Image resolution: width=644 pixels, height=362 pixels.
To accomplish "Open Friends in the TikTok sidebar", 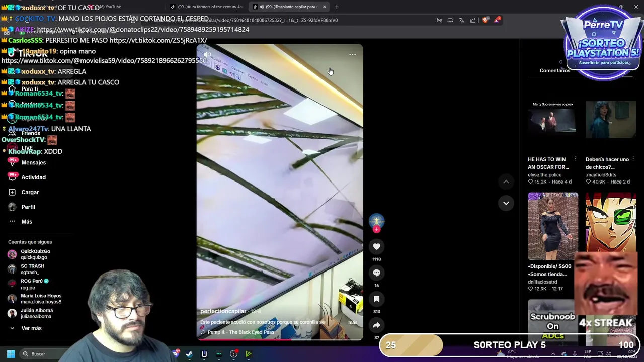I will click(x=30, y=133).
